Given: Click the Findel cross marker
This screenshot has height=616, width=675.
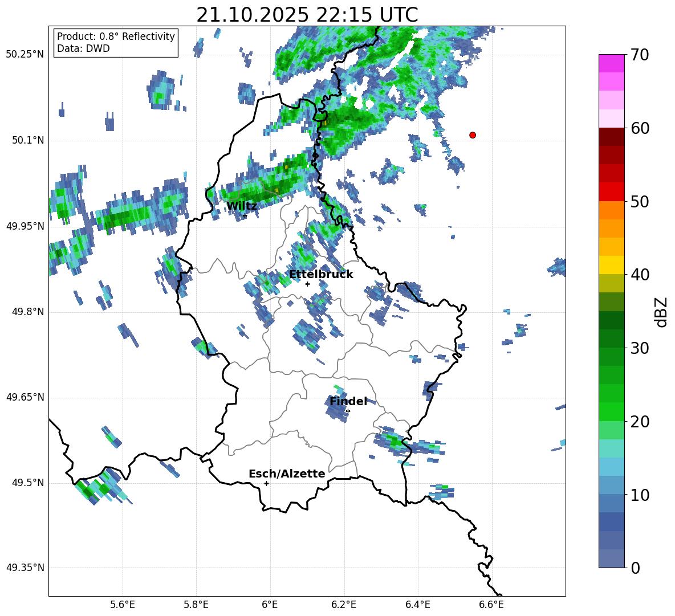Looking at the screenshot, I should [348, 411].
